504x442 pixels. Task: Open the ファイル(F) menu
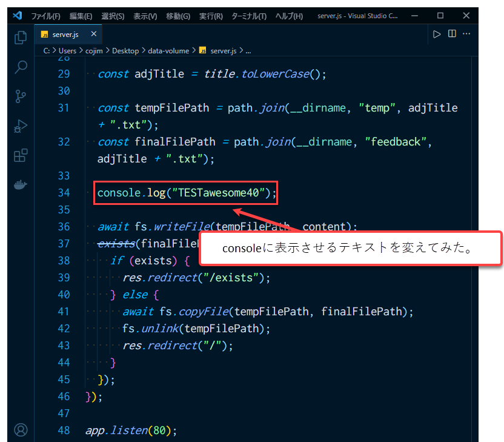(x=45, y=16)
